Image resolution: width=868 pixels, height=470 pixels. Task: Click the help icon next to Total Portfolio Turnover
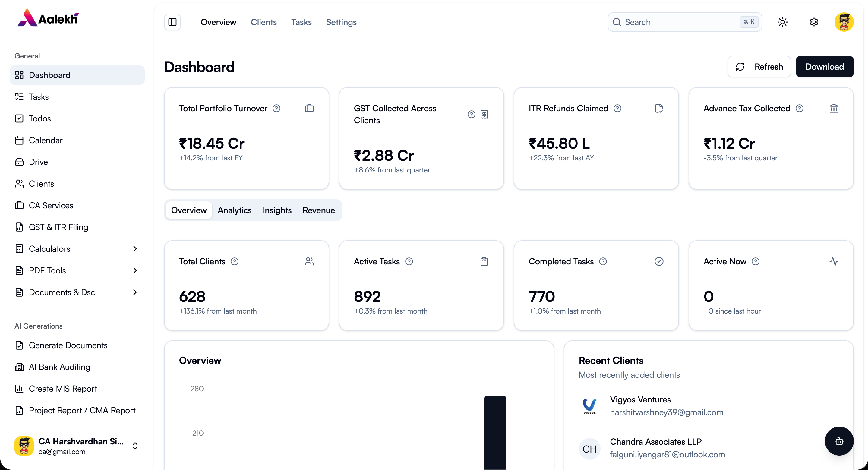pyautogui.click(x=276, y=108)
